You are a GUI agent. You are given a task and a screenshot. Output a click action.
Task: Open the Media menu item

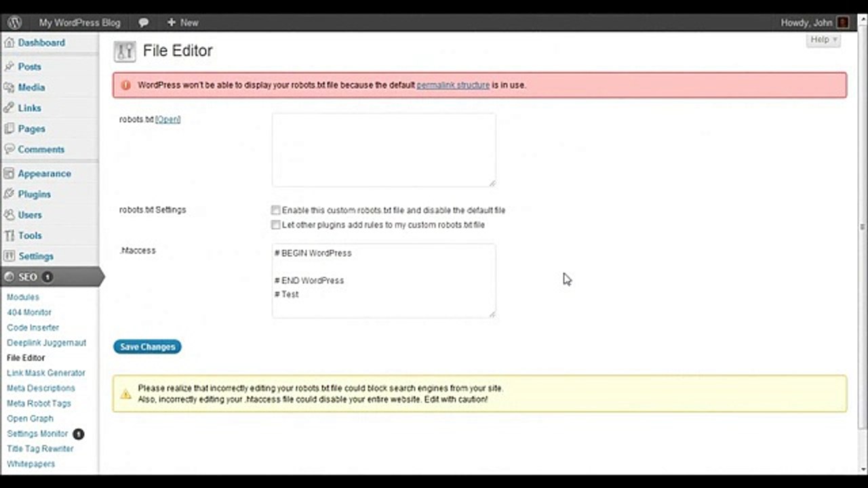[x=31, y=87]
